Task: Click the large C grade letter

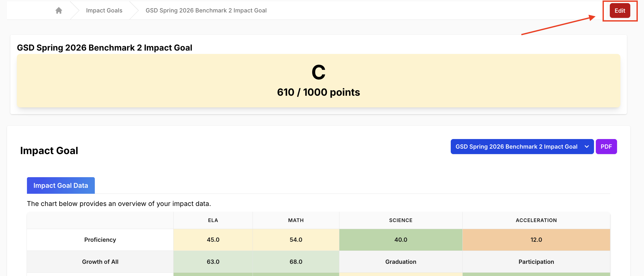Action: tap(318, 72)
